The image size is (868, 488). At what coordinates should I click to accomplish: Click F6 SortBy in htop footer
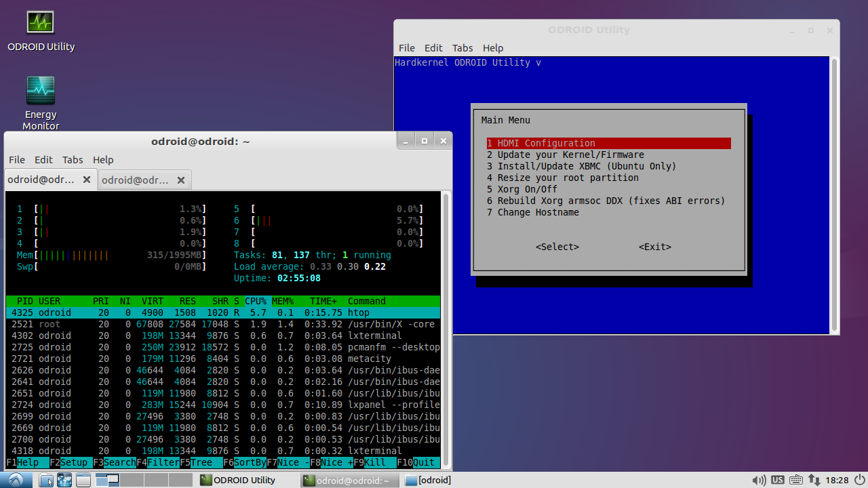coord(245,462)
